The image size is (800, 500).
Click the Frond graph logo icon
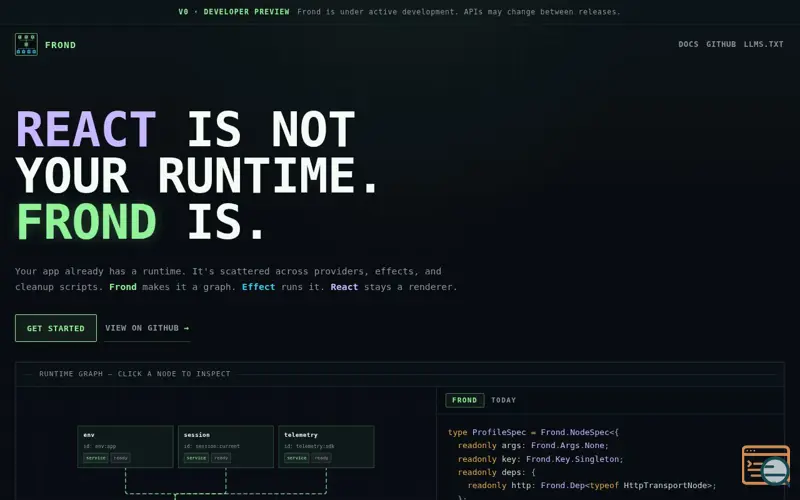27,44
